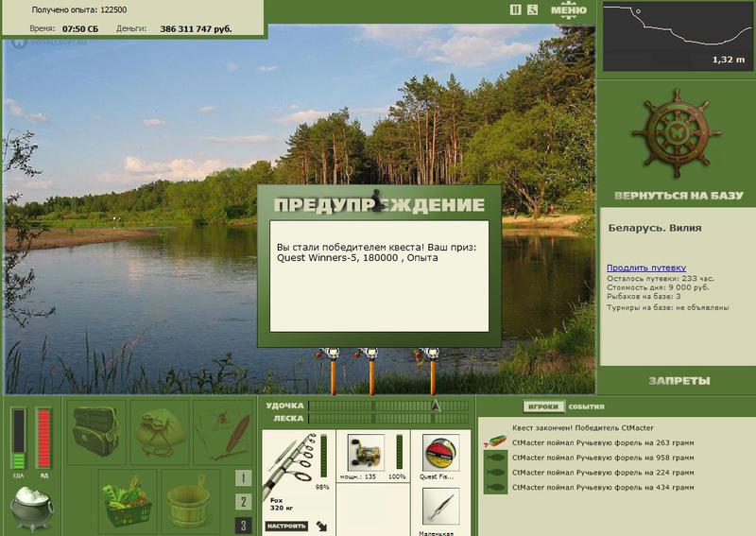Screen dimensions: 756x536
Task: Click the green reel durability bar
Action: [399, 452]
